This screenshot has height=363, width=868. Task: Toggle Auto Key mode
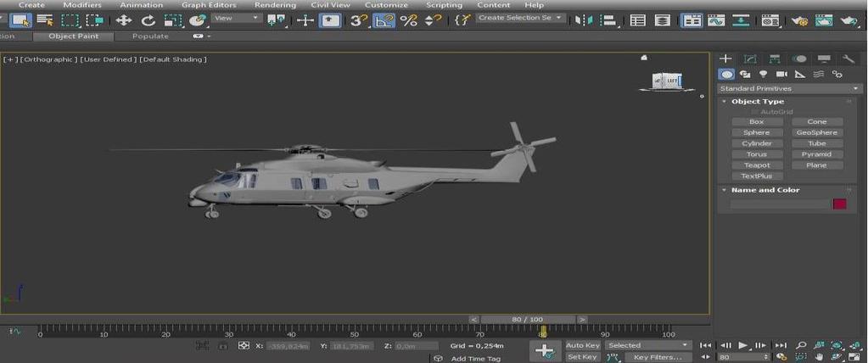(582, 345)
